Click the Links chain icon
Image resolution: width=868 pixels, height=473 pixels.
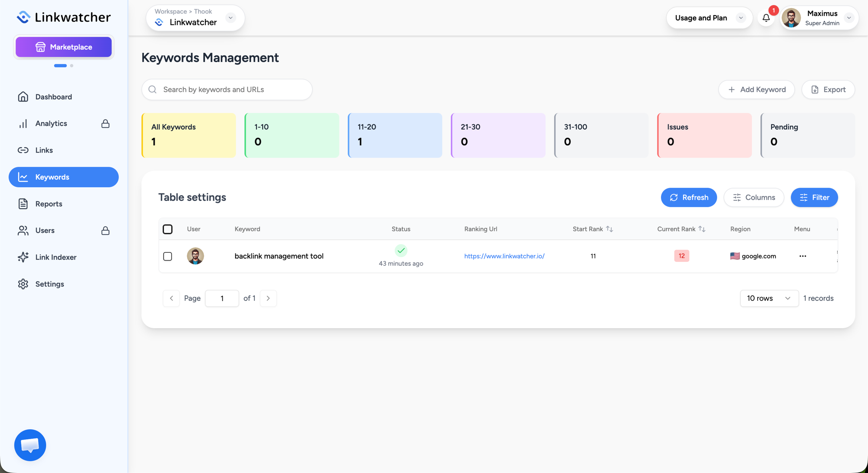[x=23, y=150]
